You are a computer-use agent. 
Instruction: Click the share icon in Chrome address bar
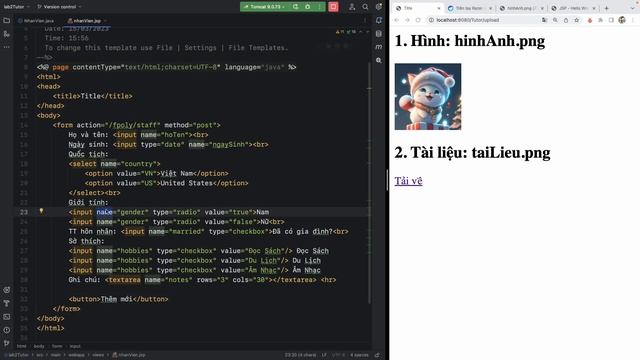[566, 20]
